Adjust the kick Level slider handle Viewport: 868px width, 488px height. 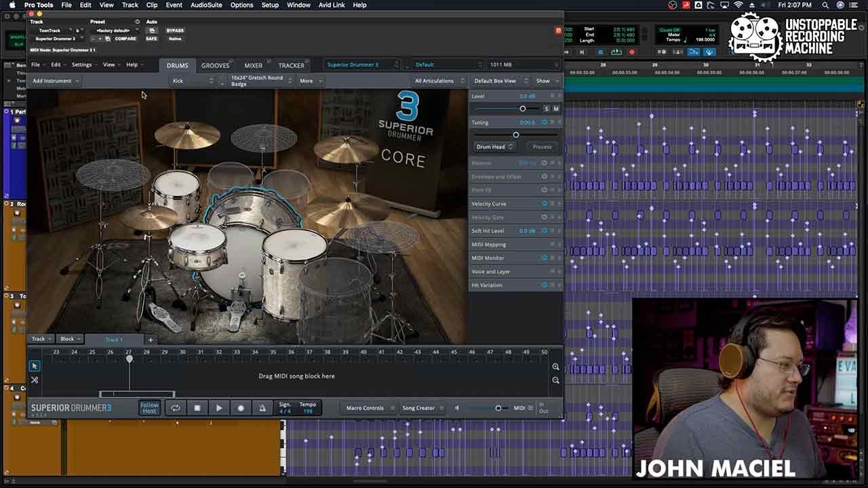pos(522,108)
